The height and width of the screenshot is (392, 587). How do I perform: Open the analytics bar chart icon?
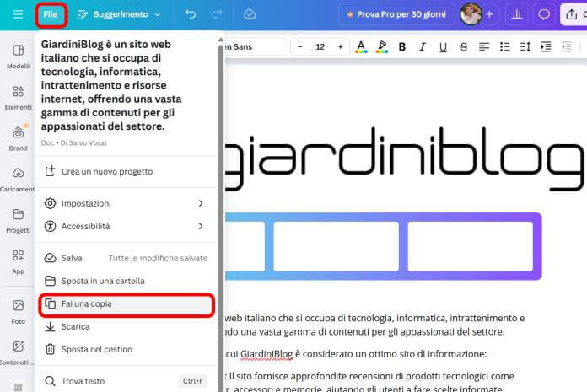pyautogui.click(x=517, y=14)
